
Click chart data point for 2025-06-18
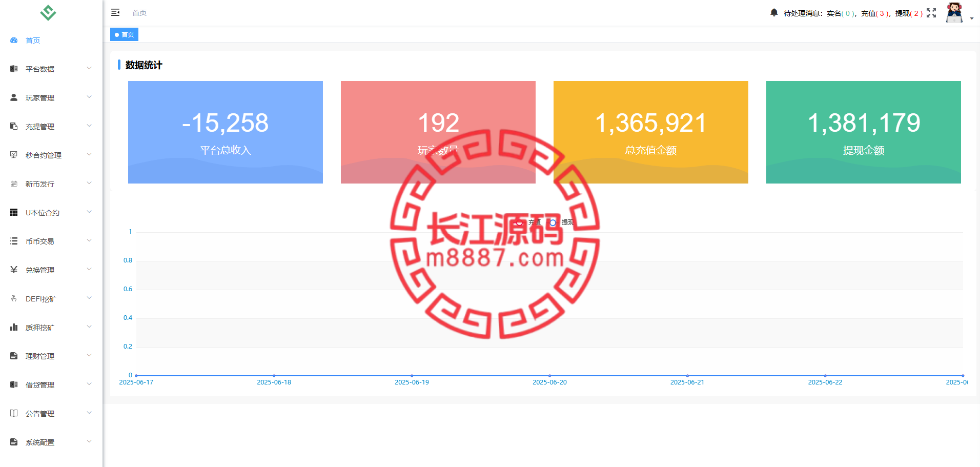[274, 376]
